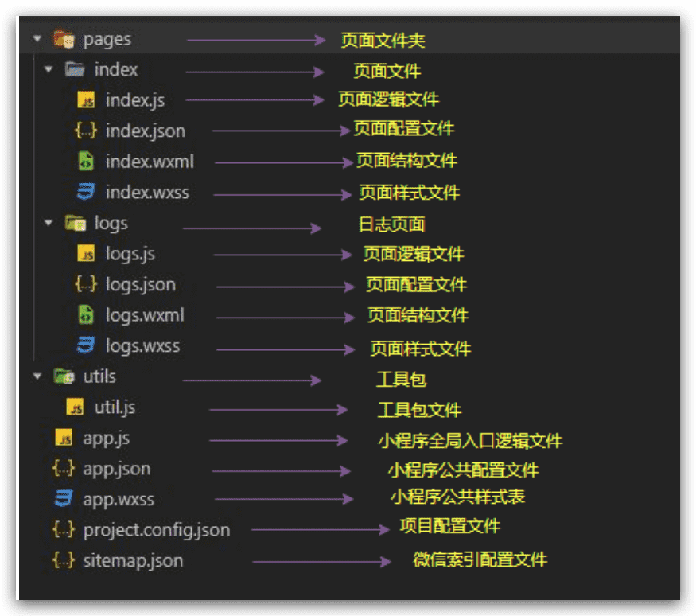Open logs.wxss in the logs folder
Viewport: 696px width, 616px height.
tap(142, 346)
